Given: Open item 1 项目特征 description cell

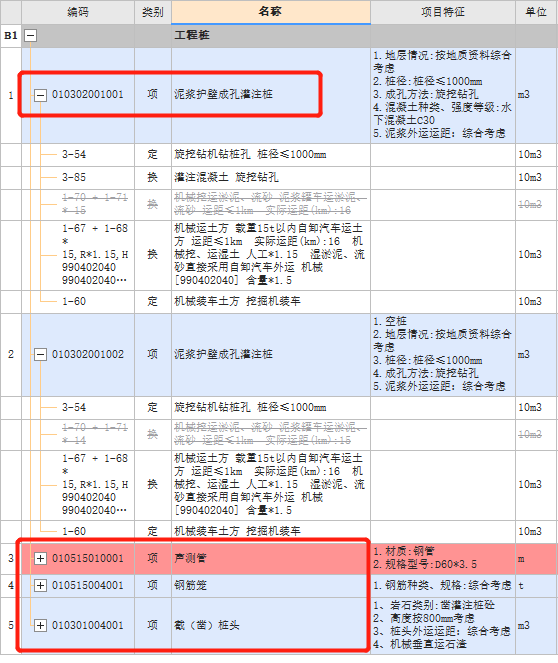Looking at the screenshot, I should (x=443, y=95).
